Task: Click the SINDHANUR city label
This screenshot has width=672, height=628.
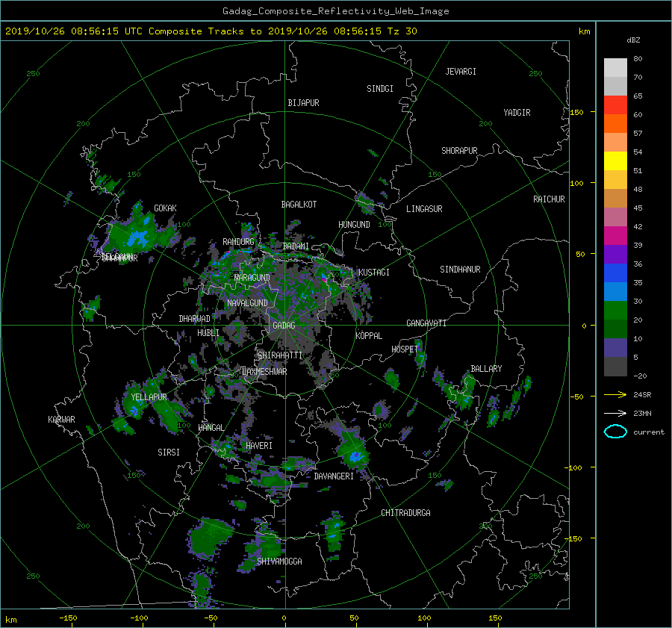Action: 460,270
